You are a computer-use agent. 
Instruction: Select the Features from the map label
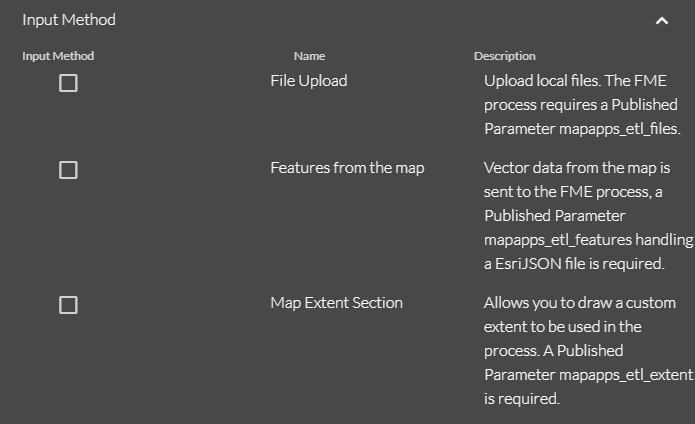[347, 168]
